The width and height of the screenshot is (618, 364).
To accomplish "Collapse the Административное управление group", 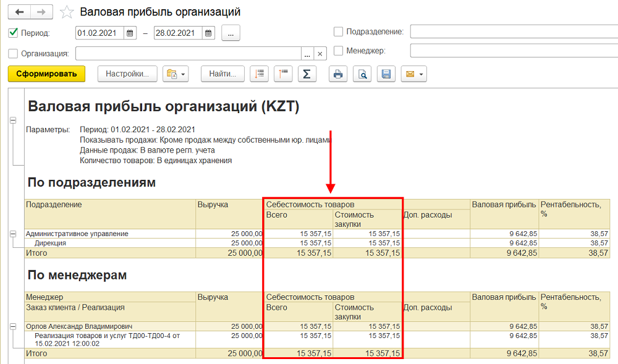I will (x=13, y=234).
